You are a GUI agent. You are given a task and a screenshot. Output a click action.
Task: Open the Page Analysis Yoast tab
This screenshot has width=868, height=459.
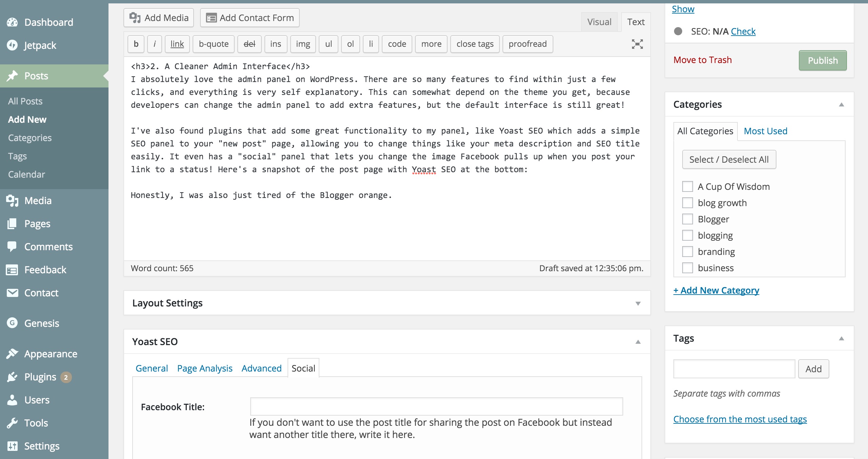(x=204, y=368)
